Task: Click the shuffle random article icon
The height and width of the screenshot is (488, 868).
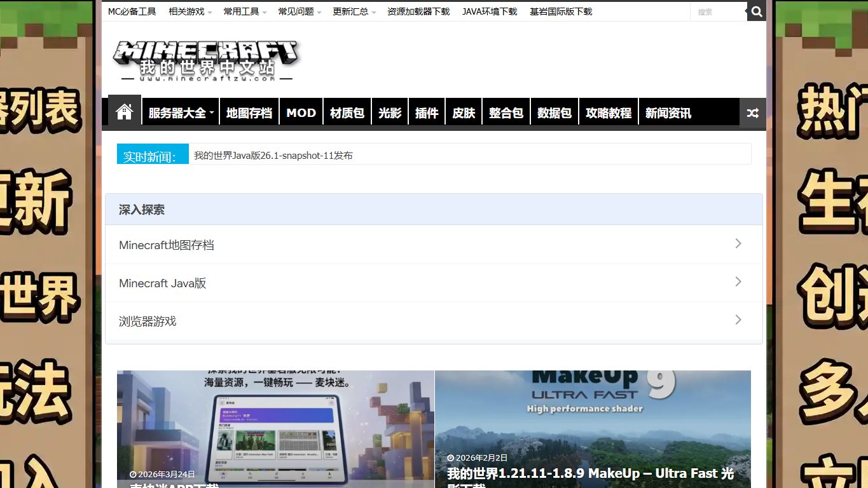Action: (x=753, y=113)
